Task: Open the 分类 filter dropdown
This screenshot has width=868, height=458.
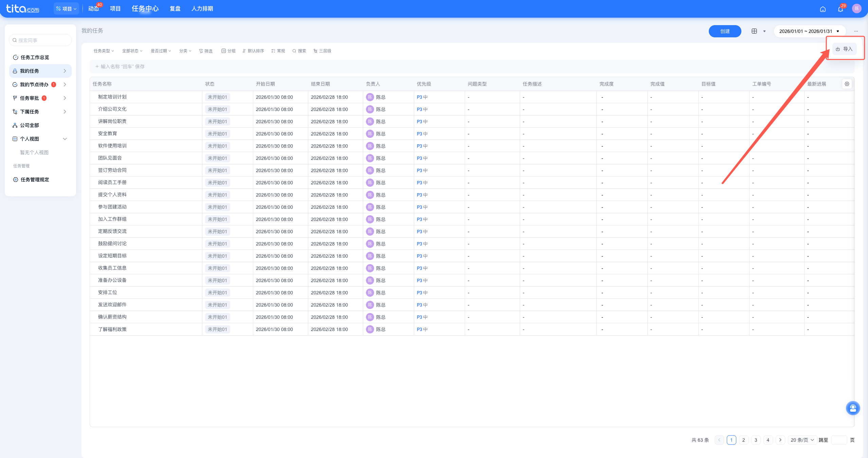Action: [x=185, y=51]
